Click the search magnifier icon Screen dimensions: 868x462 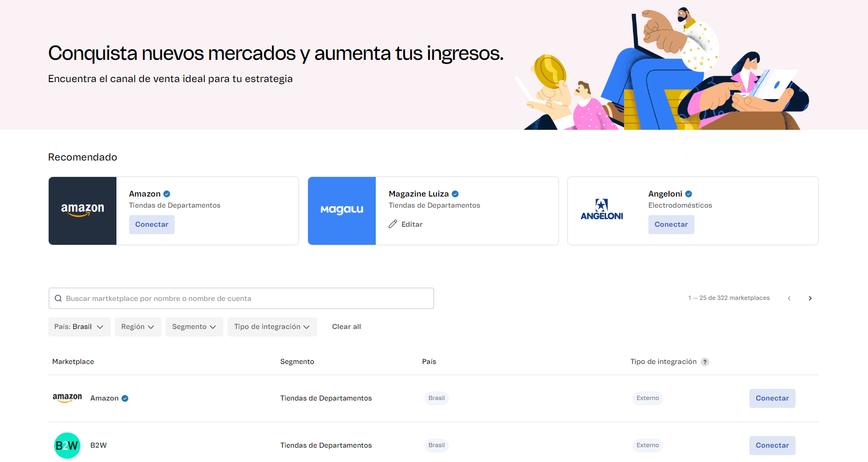pyautogui.click(x=58, y=298)
